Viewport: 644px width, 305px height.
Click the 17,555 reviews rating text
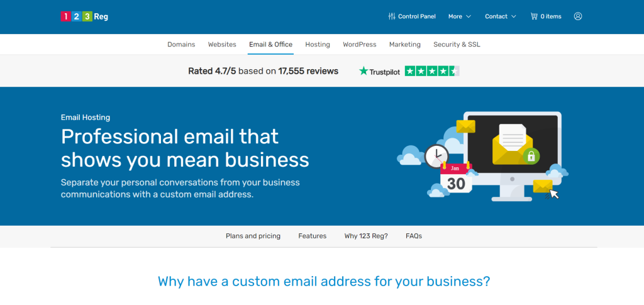pyautogui.click(x=308, y=71)
